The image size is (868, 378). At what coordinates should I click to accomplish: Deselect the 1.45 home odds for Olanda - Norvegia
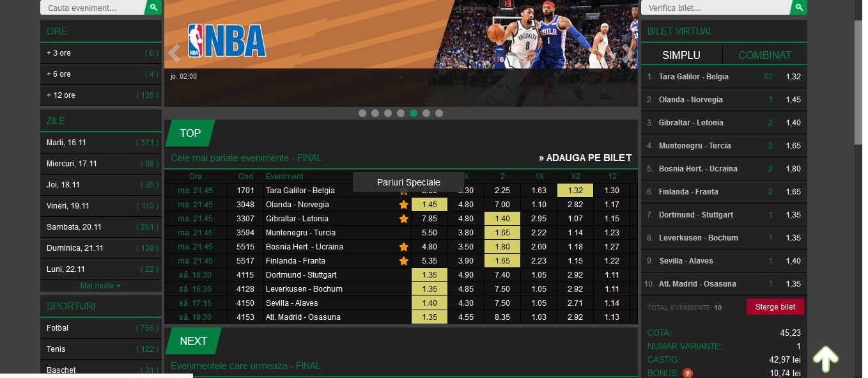pyautogui.click(x=430, y=205)
